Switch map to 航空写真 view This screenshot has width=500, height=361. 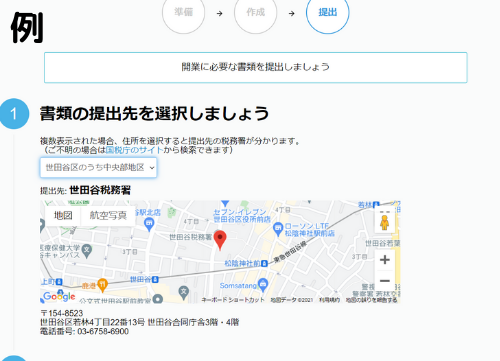(108, 216)
